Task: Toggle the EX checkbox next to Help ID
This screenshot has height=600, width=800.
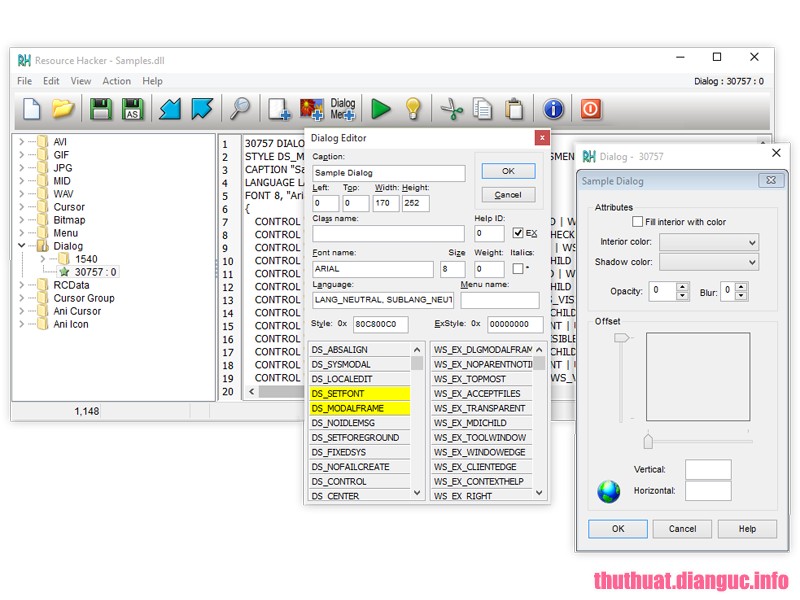Action: [518, 233]
